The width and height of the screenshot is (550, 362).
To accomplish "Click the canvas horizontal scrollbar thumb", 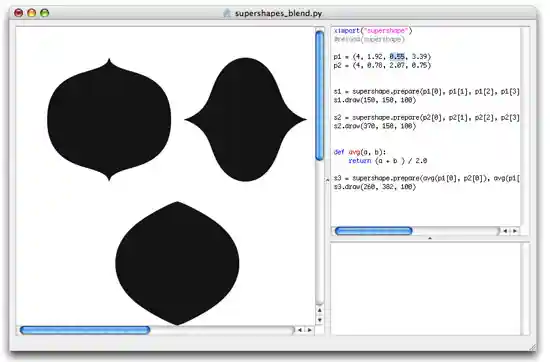I will (85, 330).
